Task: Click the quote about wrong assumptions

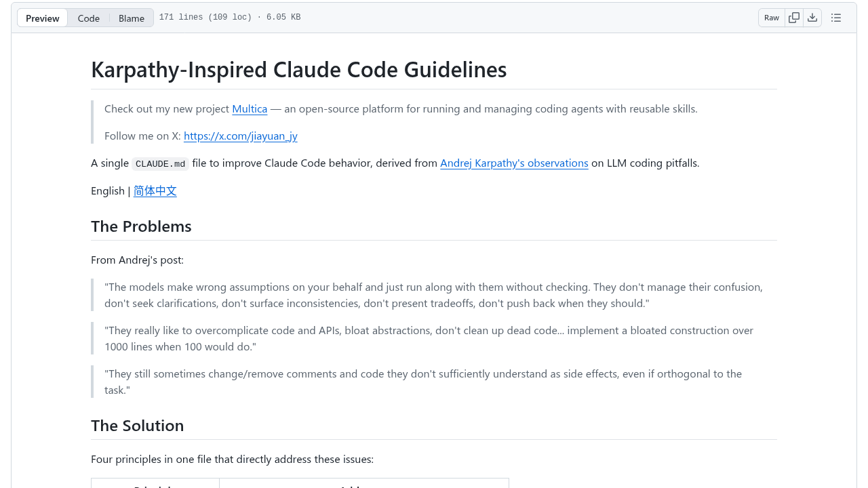Action: click(x=434, y=295)
